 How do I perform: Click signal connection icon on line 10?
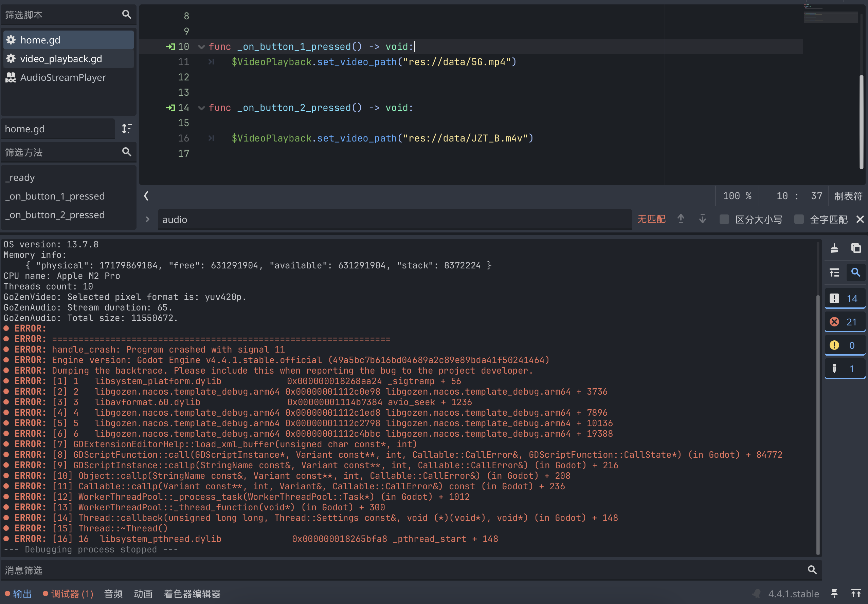point(170,46)
